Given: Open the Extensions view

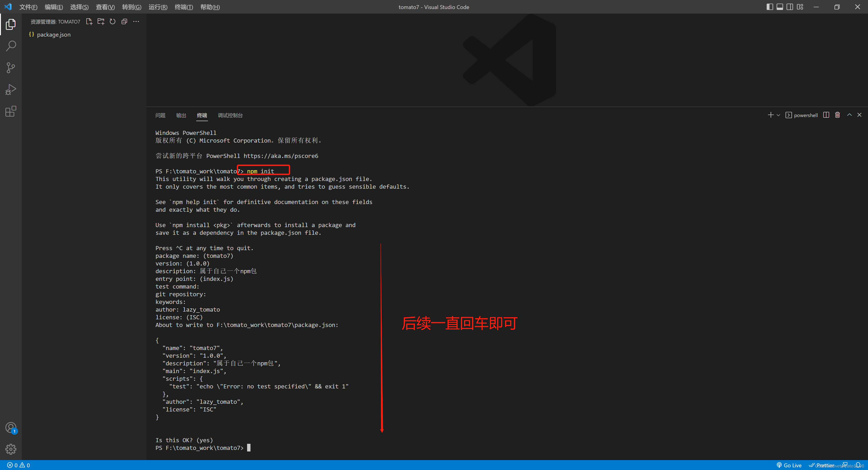Looking at the screenshot, I should 11,111.
